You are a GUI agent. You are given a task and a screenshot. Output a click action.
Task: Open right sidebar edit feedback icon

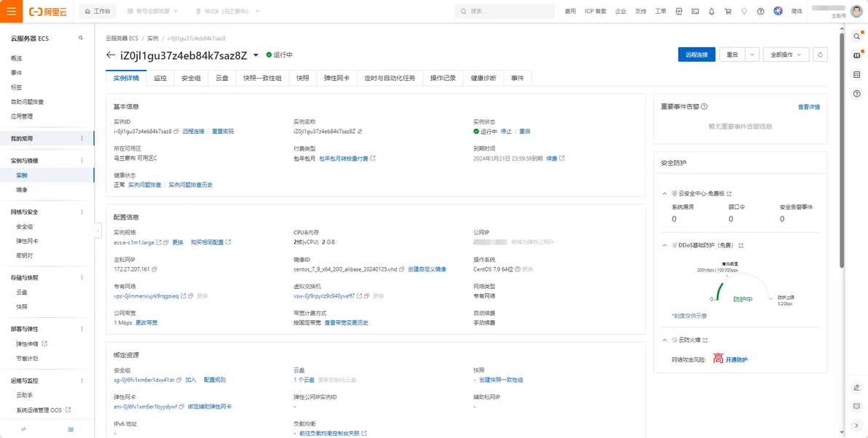coord(857,387)
